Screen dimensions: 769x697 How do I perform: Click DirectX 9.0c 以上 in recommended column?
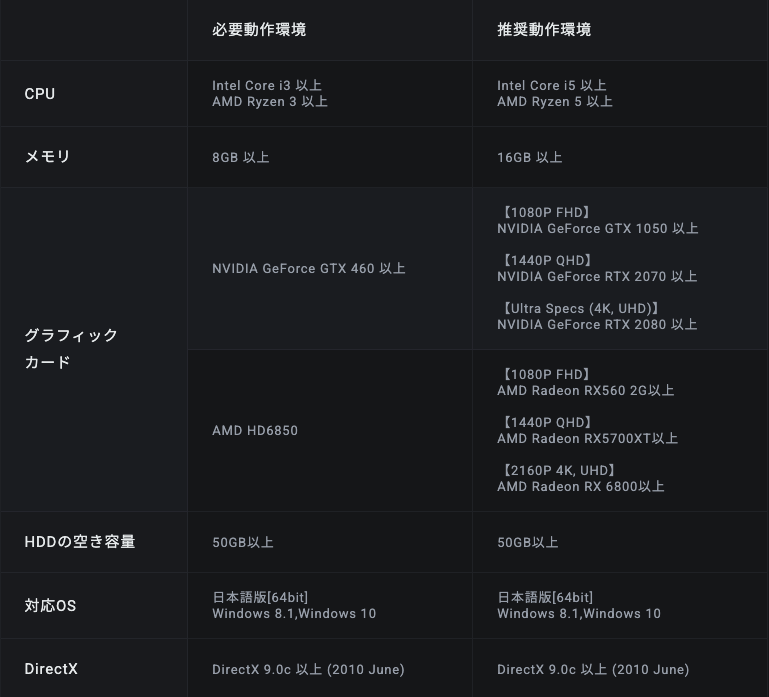pos(593,670)
